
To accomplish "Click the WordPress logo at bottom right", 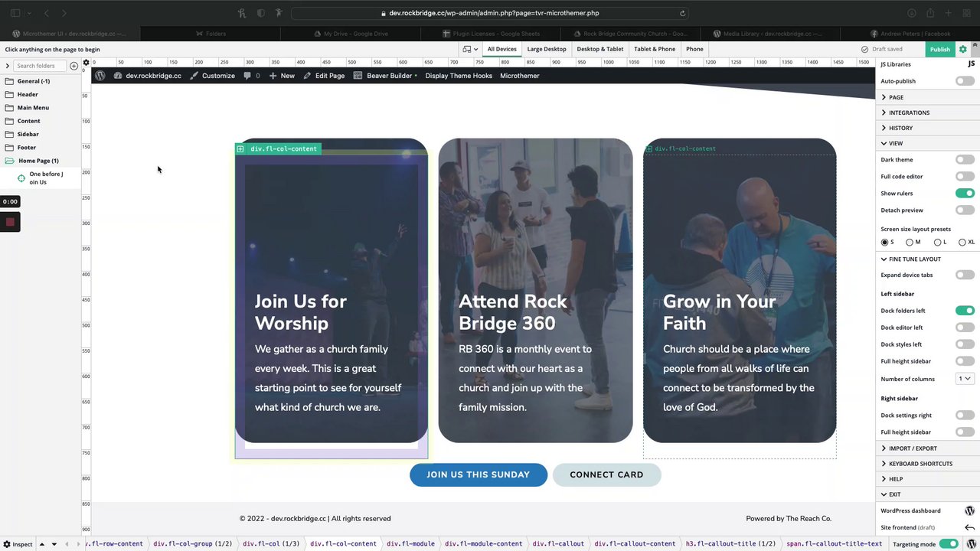I will coord(971,544).
